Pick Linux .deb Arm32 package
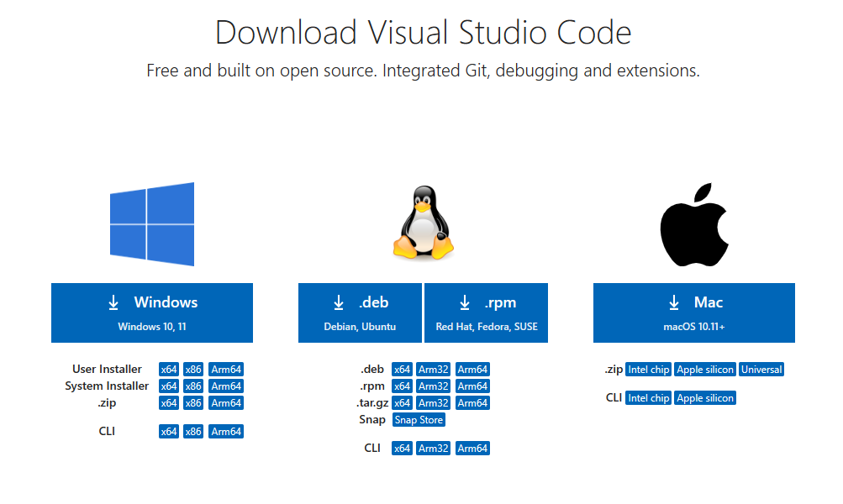 434,369
